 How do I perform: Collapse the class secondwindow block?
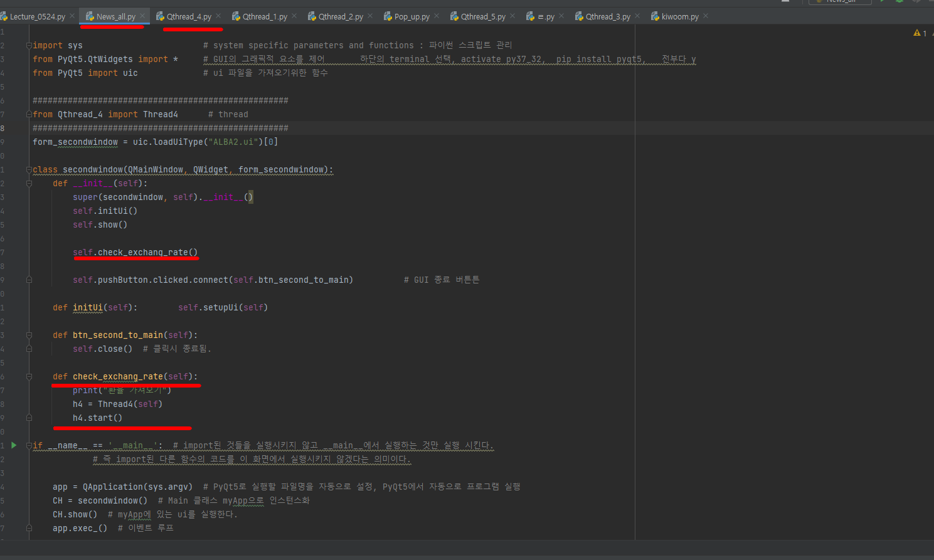click(29, 169)
